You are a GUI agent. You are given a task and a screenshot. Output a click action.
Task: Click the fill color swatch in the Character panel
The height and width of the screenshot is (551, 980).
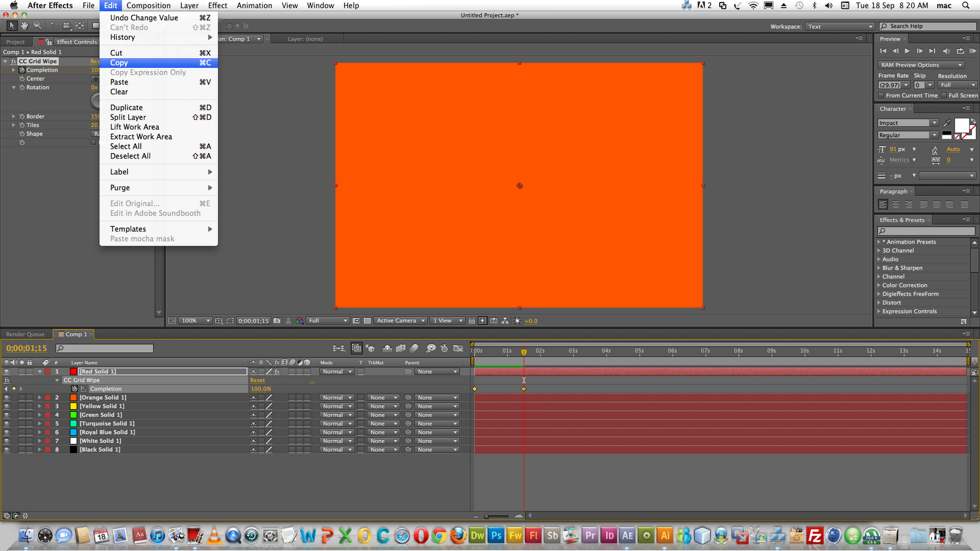(962, 125)
